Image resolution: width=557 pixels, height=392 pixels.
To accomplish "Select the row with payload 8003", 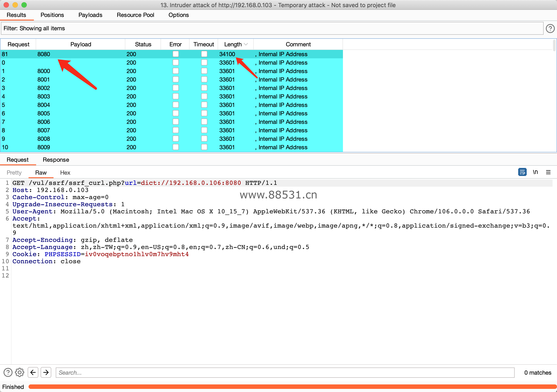I will pos(171,96).
